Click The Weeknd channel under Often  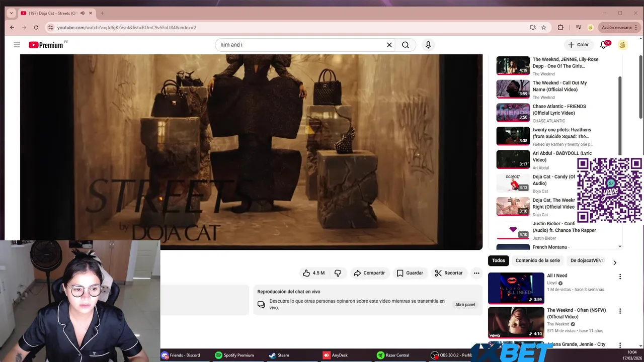pyautogui.click(x=558, y=324)
